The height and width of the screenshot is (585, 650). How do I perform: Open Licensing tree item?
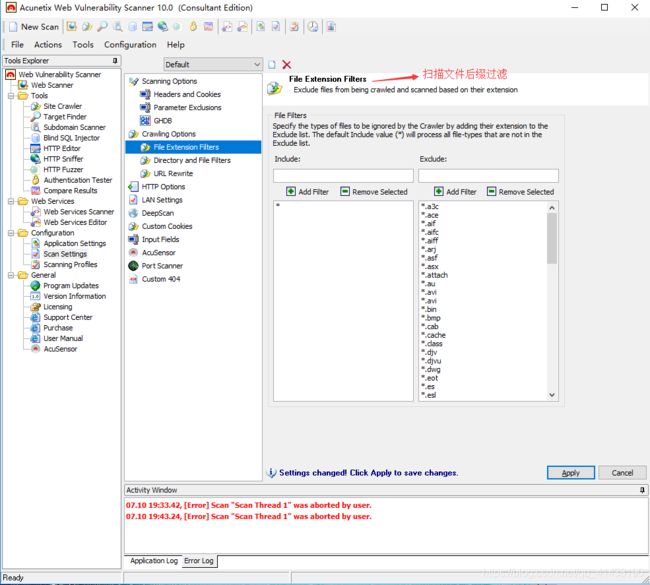click(x=58, y=307)
